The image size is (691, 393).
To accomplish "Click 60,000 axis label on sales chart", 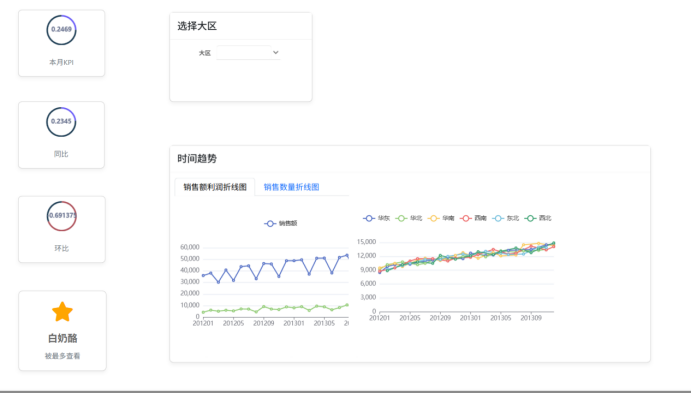I will pos(189,247).
